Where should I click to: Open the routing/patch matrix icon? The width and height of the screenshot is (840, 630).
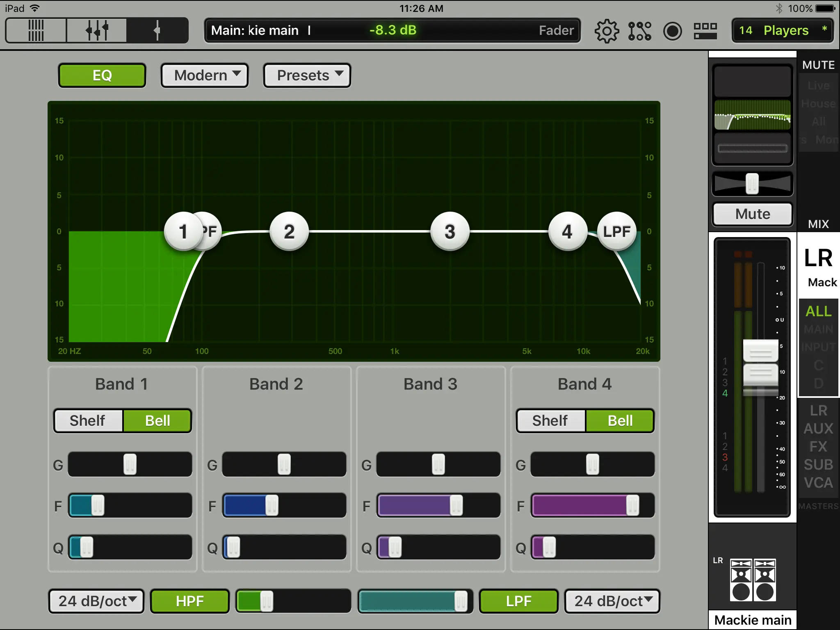[639, 31]
